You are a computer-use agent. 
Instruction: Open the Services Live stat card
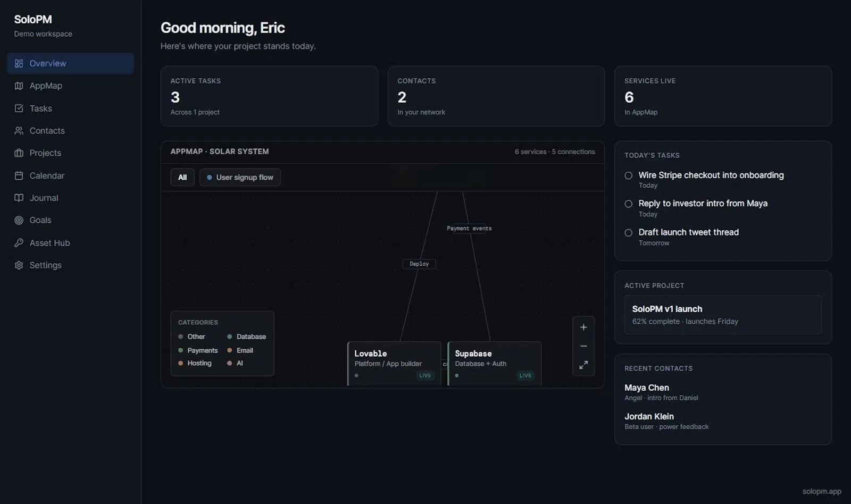[723, 96]
